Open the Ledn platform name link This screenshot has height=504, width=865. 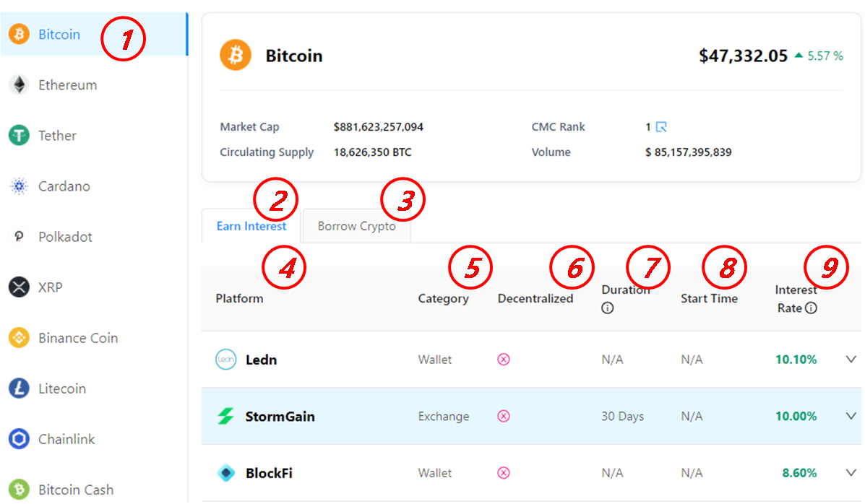pos(261,360)
